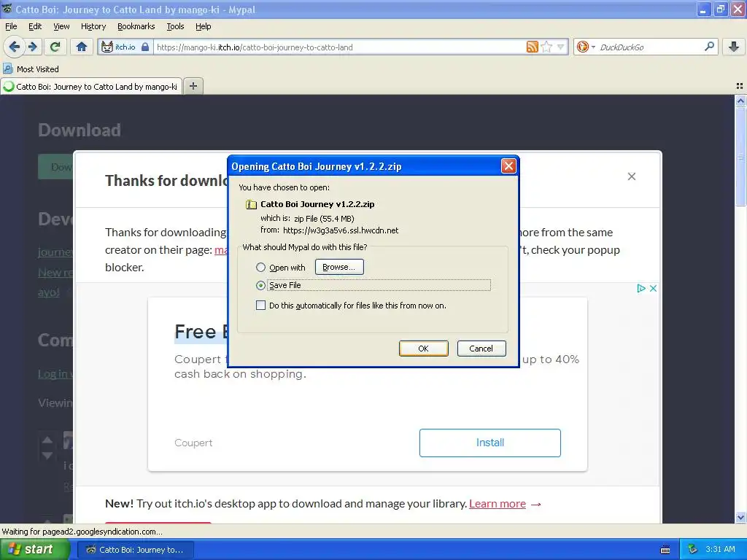This screenshot has width=747, height=560.
Task: Click the network tray icon
Action: [692, 550]
